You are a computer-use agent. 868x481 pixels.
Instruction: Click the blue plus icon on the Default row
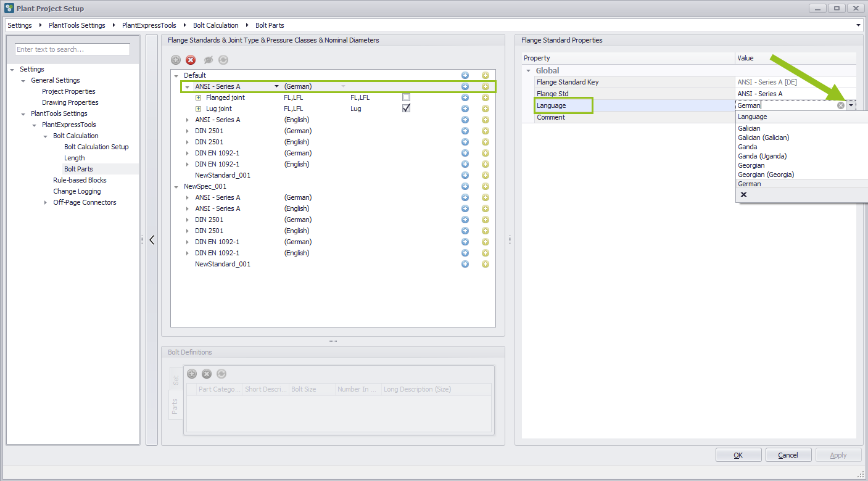click(465, 75)
